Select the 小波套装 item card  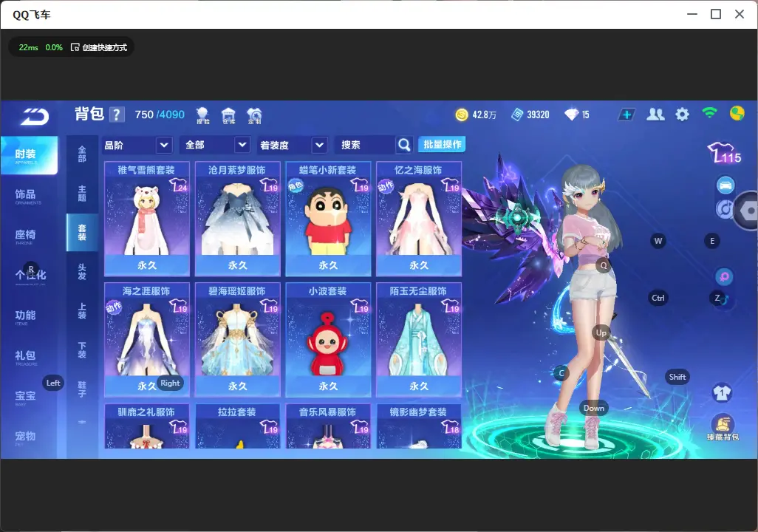pos(328,339)
